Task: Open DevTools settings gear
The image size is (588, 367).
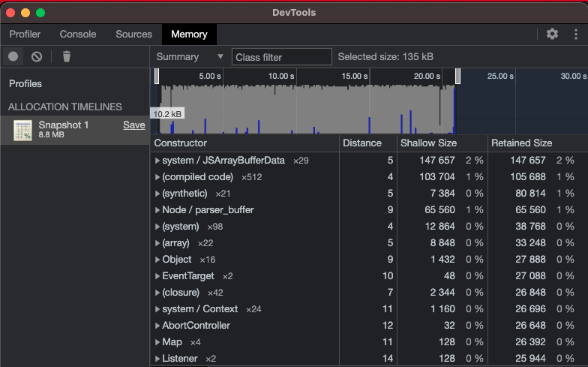Action: (552, 34)
